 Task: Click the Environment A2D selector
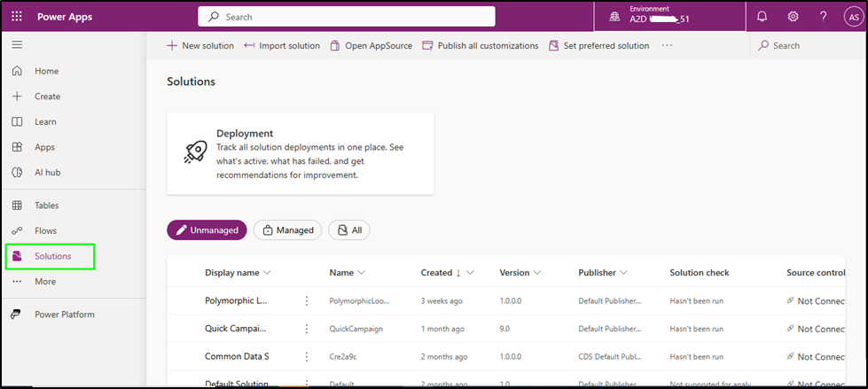click(x=669, y=16)
